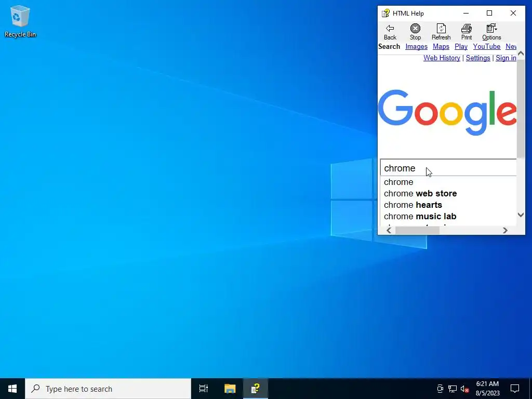This screenshot has width=532, height=399.
Task: Open the clock showing 6:21 AM
Action: (487, 389)
